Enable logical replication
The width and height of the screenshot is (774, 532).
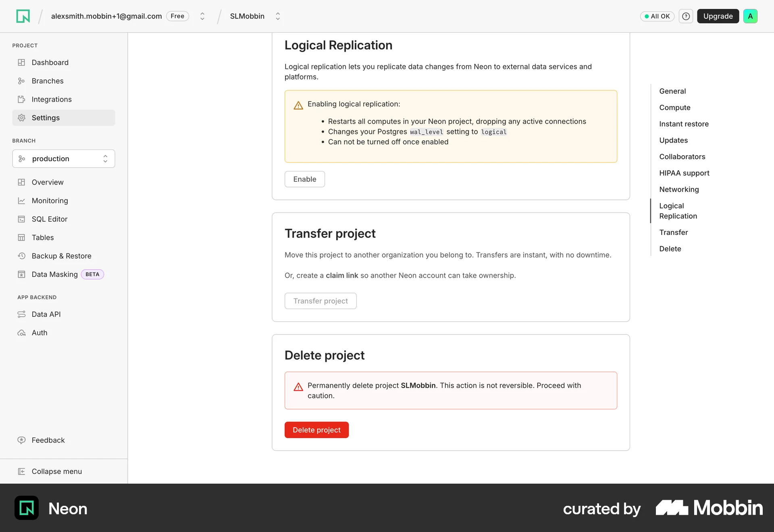[304, 179]
